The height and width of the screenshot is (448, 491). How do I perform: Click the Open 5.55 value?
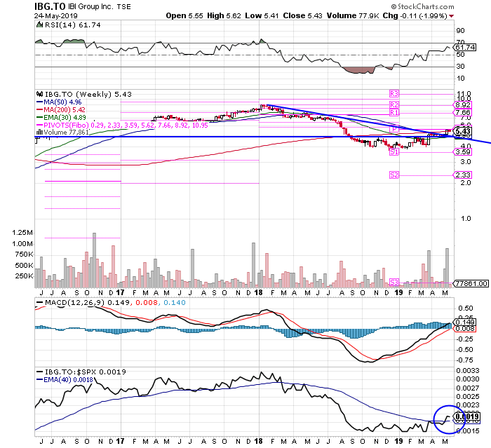tap(184, 15)
